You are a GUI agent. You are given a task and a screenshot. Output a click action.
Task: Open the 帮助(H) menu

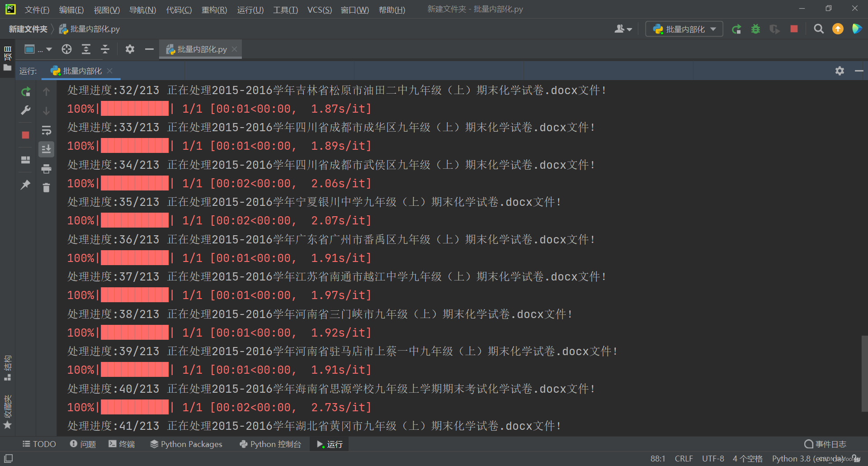coord(392,10)
